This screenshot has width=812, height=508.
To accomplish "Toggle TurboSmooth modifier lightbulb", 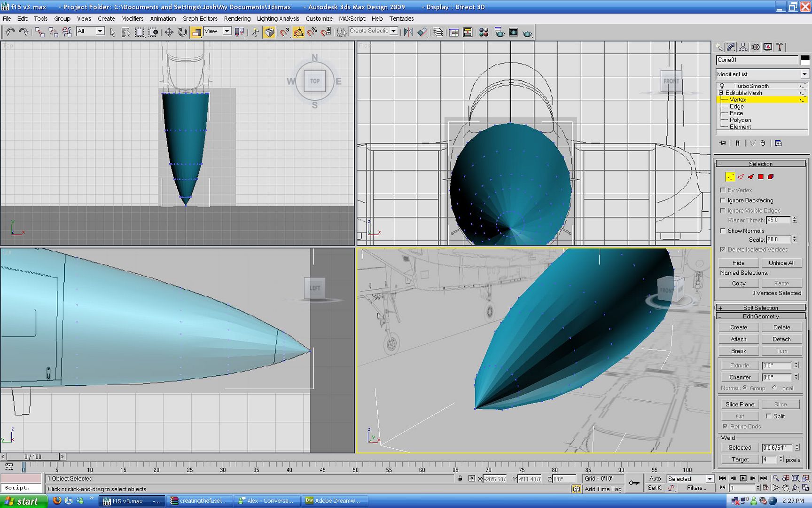I will (x=722, y=86).
